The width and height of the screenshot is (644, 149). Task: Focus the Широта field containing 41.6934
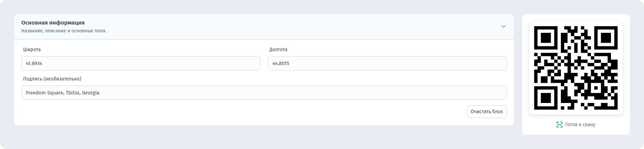(x=141, y=63)
